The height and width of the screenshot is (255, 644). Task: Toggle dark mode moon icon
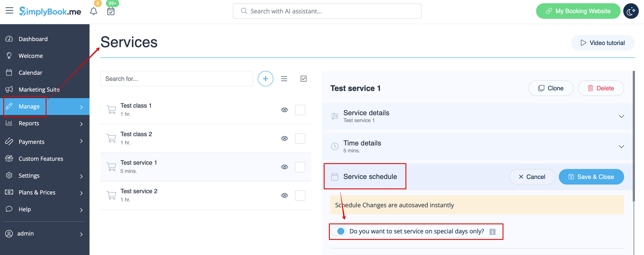coord(631,11)
